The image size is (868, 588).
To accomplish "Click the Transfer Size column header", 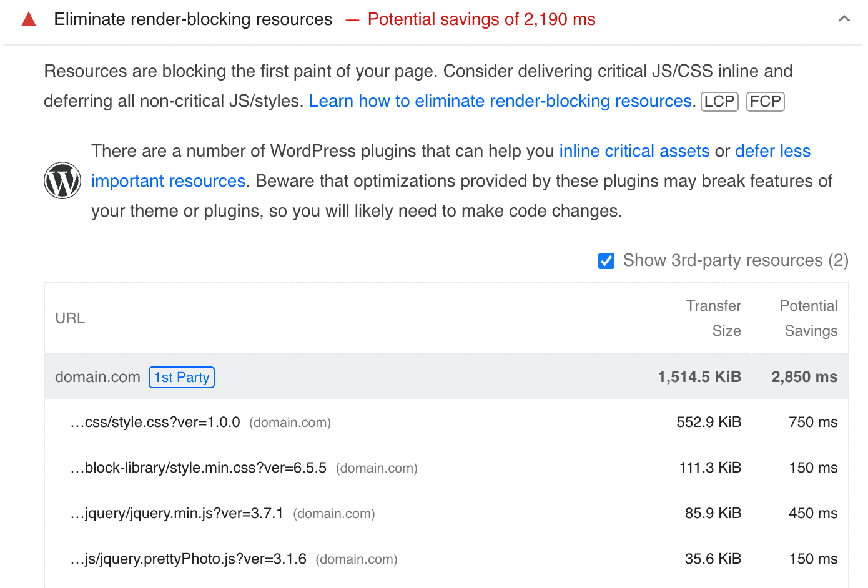I will click(714, 318).
